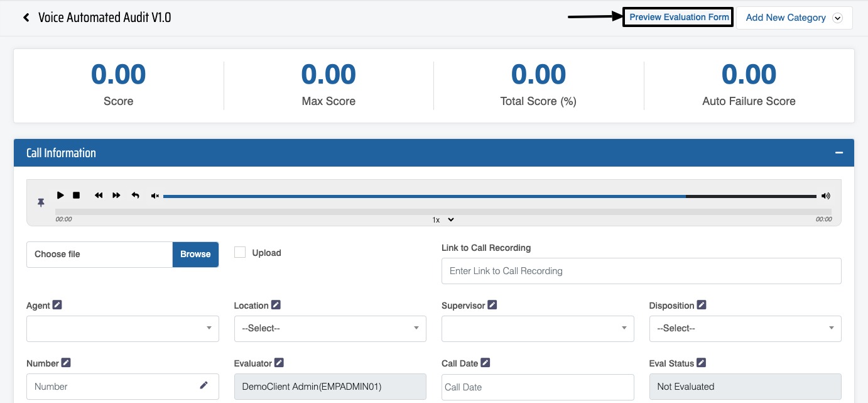This screenshot has width=868, height=403.
Task: Stop the call recording playback
Action: (x=77, y=196)
